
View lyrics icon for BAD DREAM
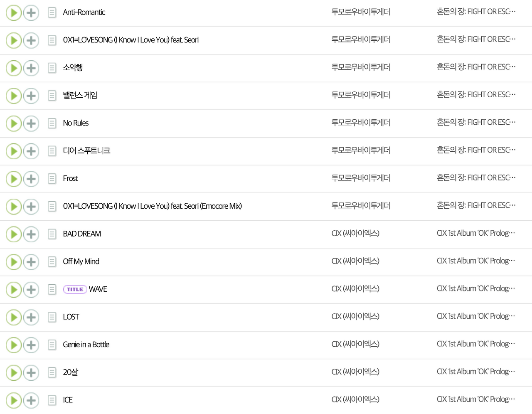[52, 234]
